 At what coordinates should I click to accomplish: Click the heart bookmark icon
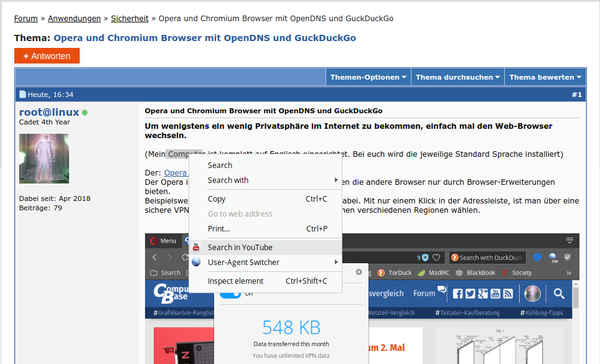(x=436, y=258)
